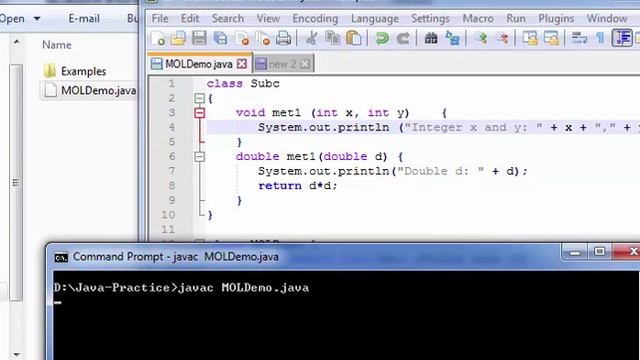Viewport: 640px width, 360px height.
Task: Collapse class Subc fold at line 2
Action: tap(199, 98)
